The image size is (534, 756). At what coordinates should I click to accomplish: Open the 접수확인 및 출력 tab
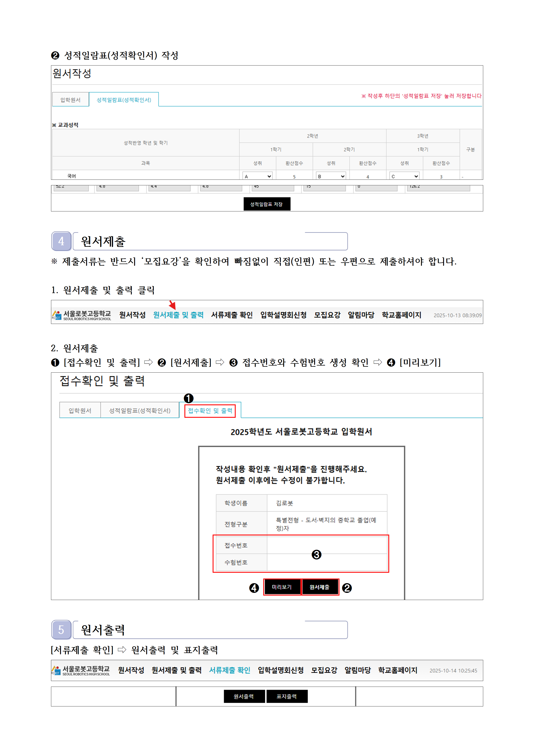pyautogui.click(x=210, y=411)
